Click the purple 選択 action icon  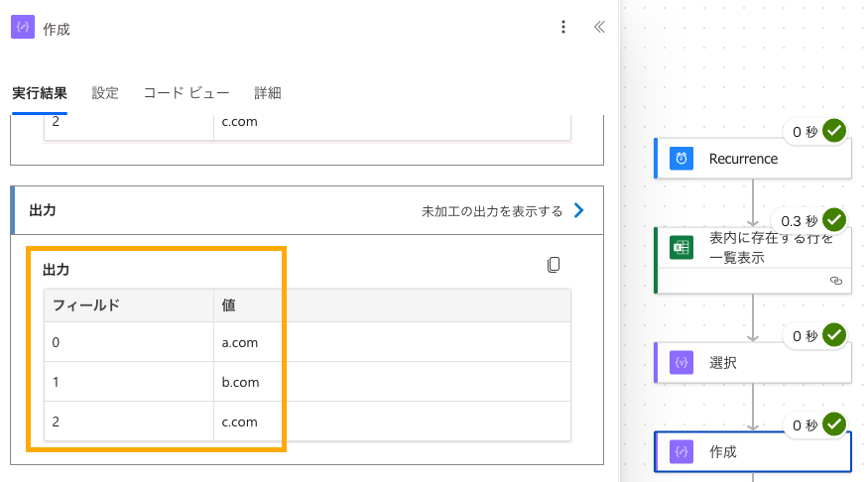click(x=682, y=363)
